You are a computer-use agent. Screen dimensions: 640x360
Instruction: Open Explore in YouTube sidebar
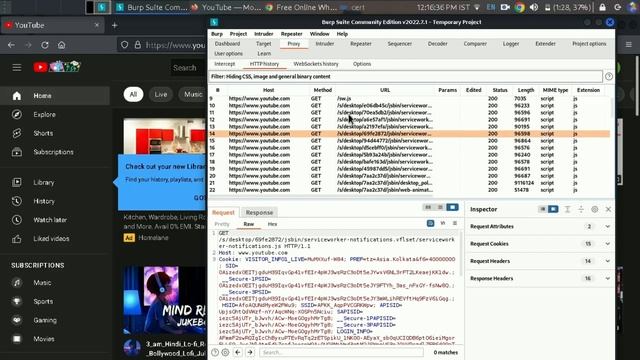click(x=44, y=115)
